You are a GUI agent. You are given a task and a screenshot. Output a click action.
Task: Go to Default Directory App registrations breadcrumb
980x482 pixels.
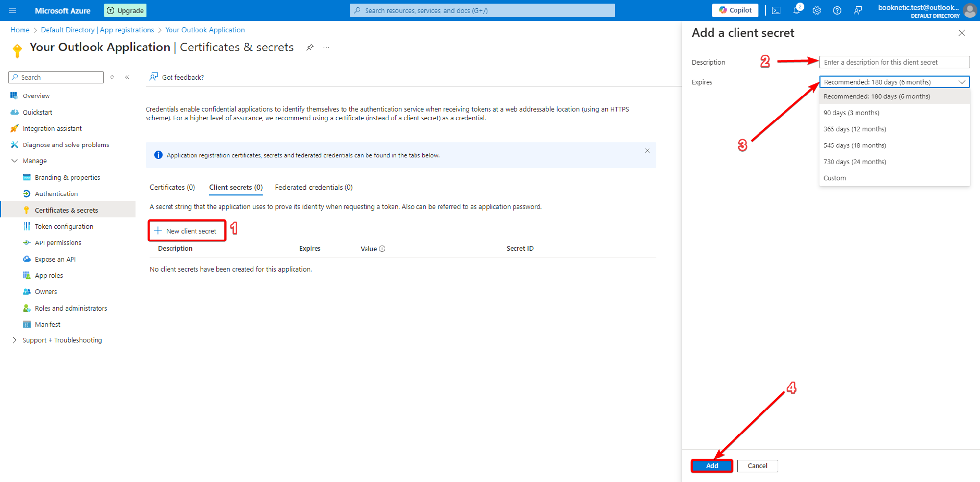click(98, 30)
